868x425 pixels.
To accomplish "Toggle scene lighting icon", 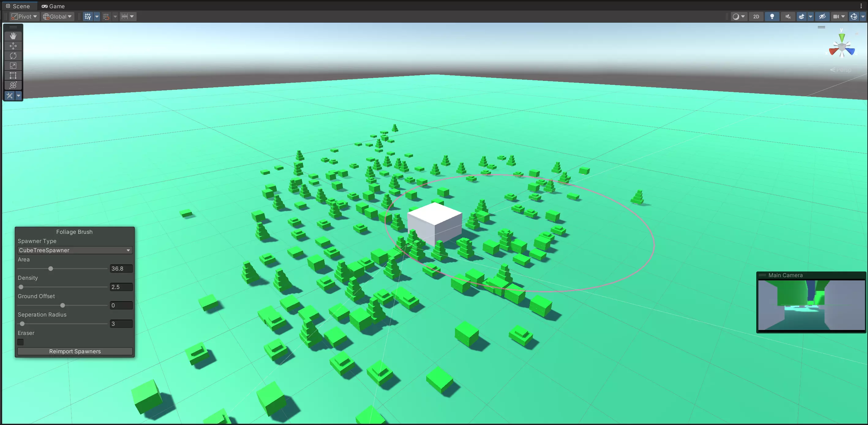I will 772,16.
